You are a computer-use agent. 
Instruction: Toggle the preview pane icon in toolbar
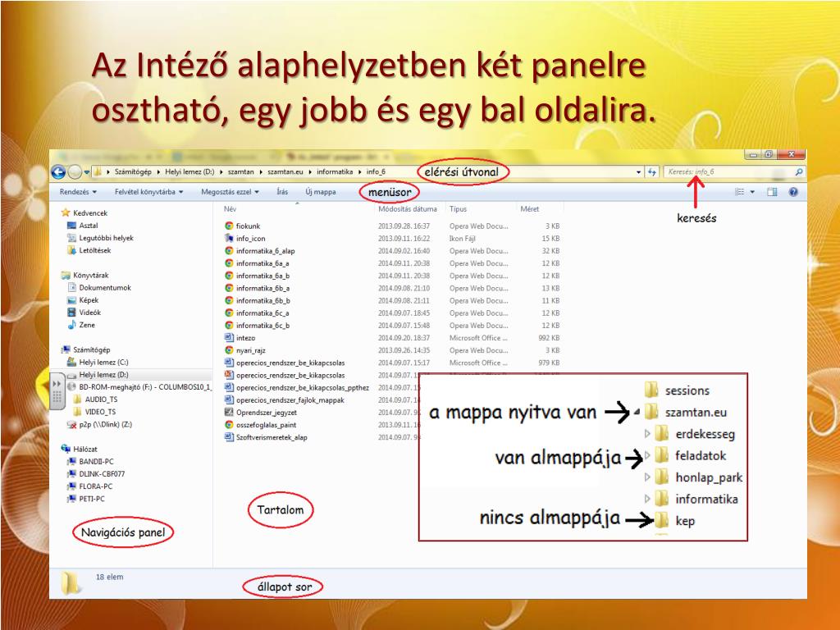[x=772, y=192]
